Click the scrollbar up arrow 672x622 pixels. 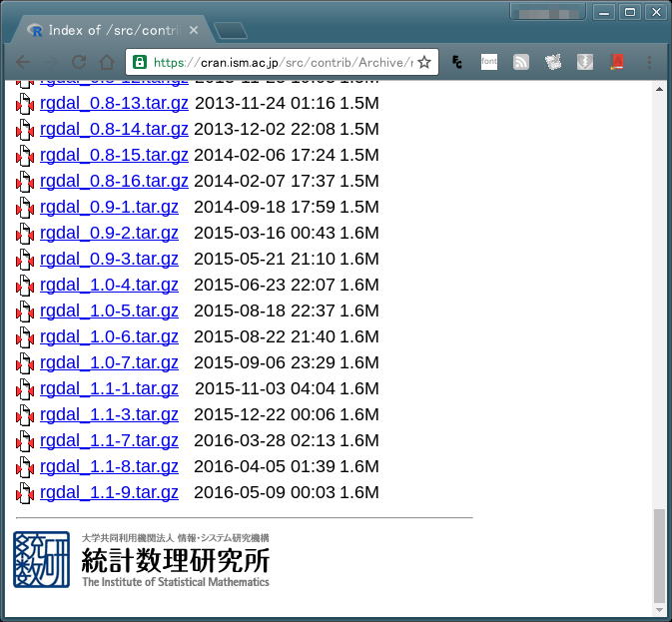tap(659, 89)
